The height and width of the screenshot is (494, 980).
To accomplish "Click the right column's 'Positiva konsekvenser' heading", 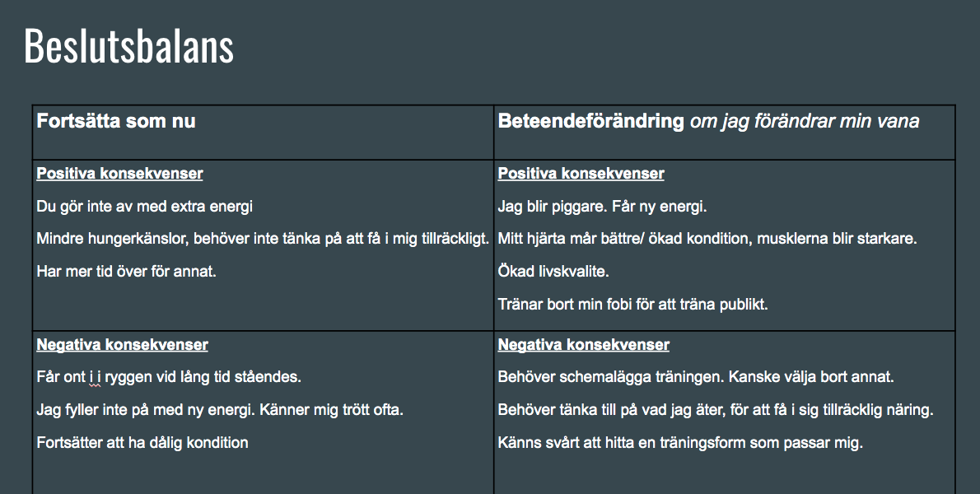I will [x=581, y=174].
